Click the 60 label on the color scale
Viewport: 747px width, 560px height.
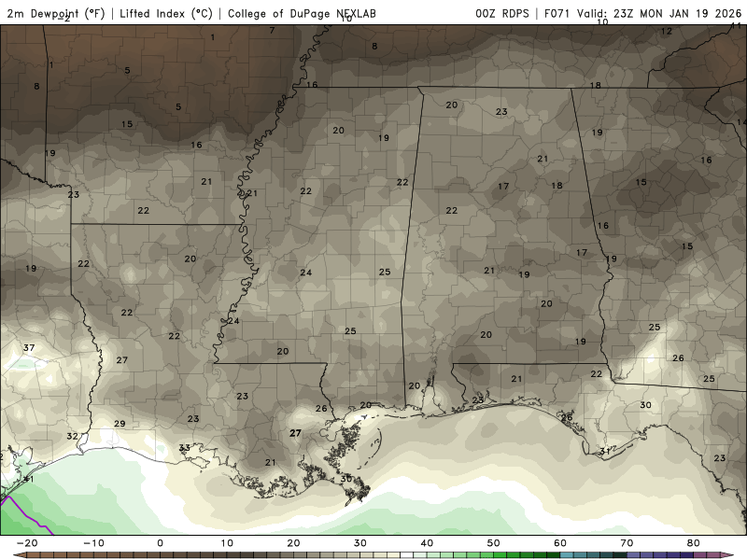(x=560, y=543)
